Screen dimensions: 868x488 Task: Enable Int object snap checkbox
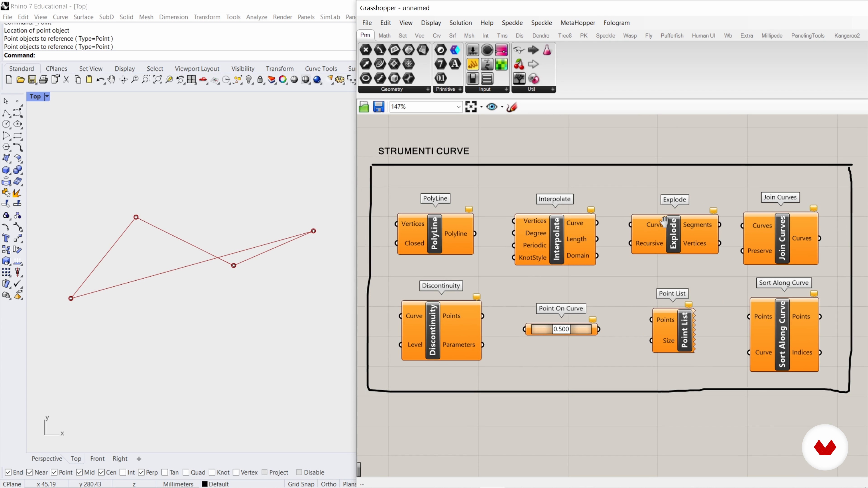[x=123, y=472]
